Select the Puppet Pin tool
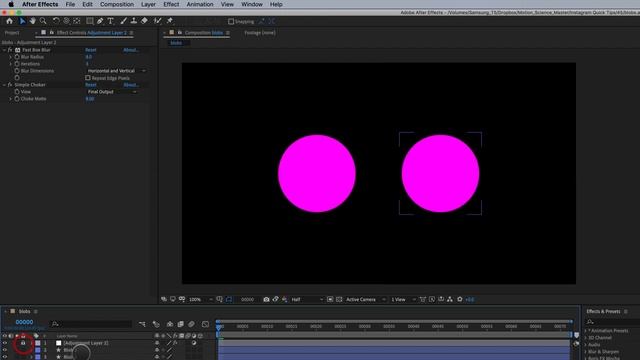 (169, 21)
